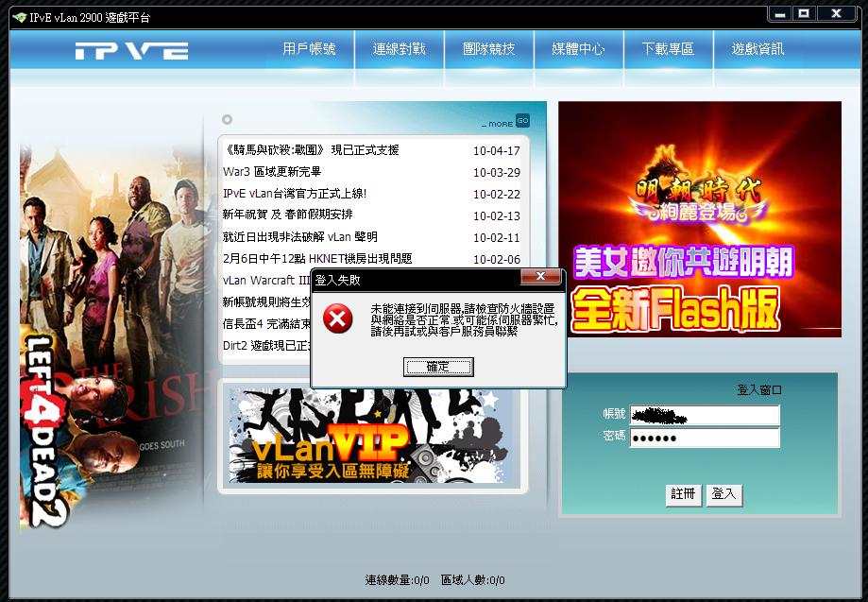The image size is (868, 602).
Task: Click the 連線數量:0/0 status text
Action: point(397,580)
